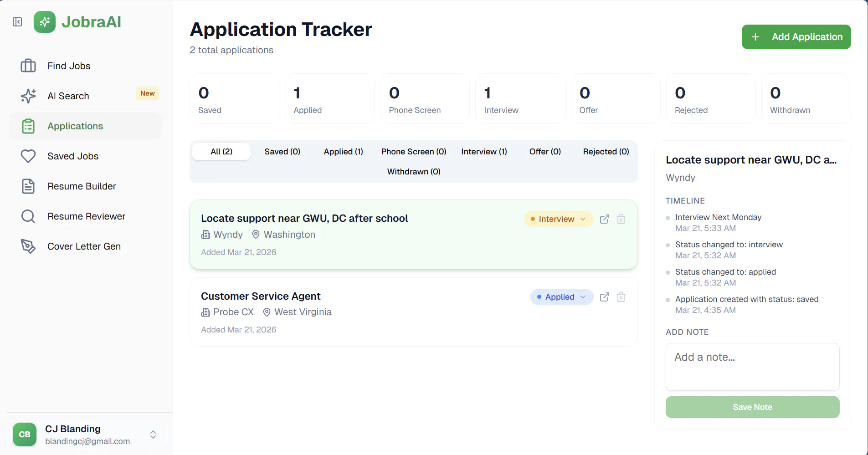Open external link for Wyndy application
The width and height of the screenshot is (868, 455).
click(x=605, y=219)
